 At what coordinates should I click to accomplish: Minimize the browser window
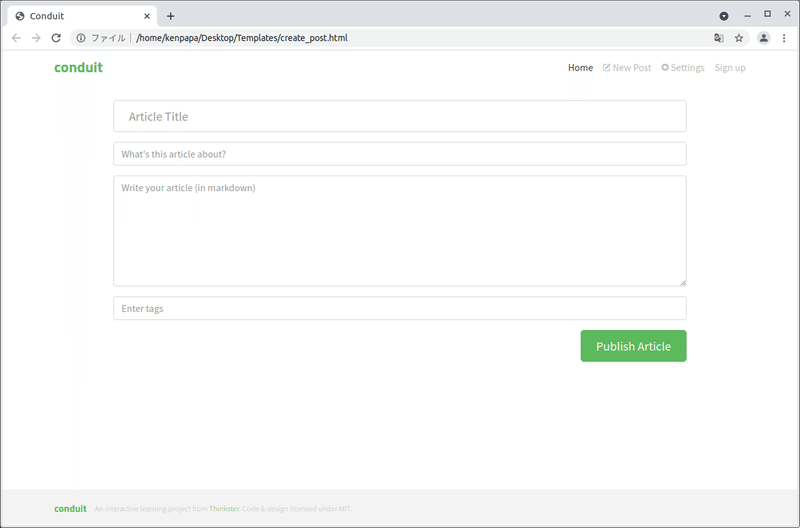point(747,15)
